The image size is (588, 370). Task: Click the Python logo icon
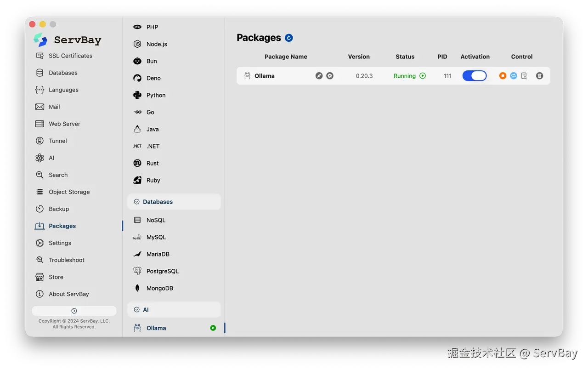point(137,95)
